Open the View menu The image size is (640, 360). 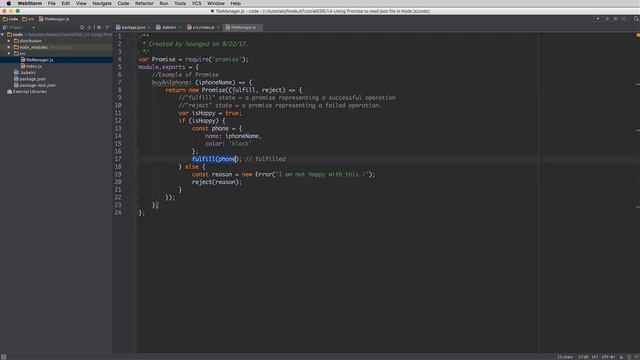tap(81, 3)
